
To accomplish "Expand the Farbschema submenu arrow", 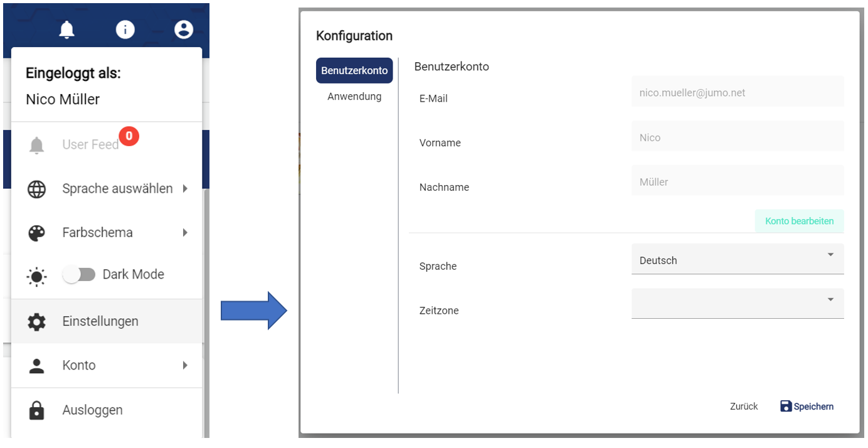I will click(x=185, y=233).
